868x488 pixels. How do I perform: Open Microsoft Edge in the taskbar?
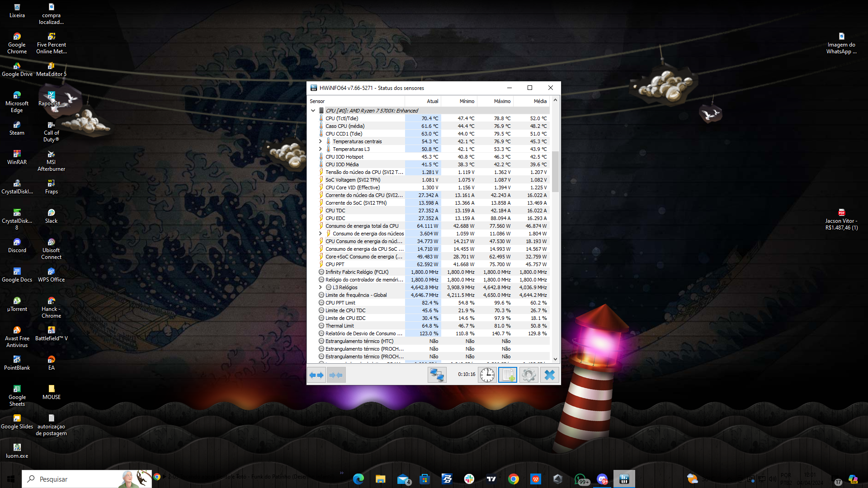click(x=359, y=479)
